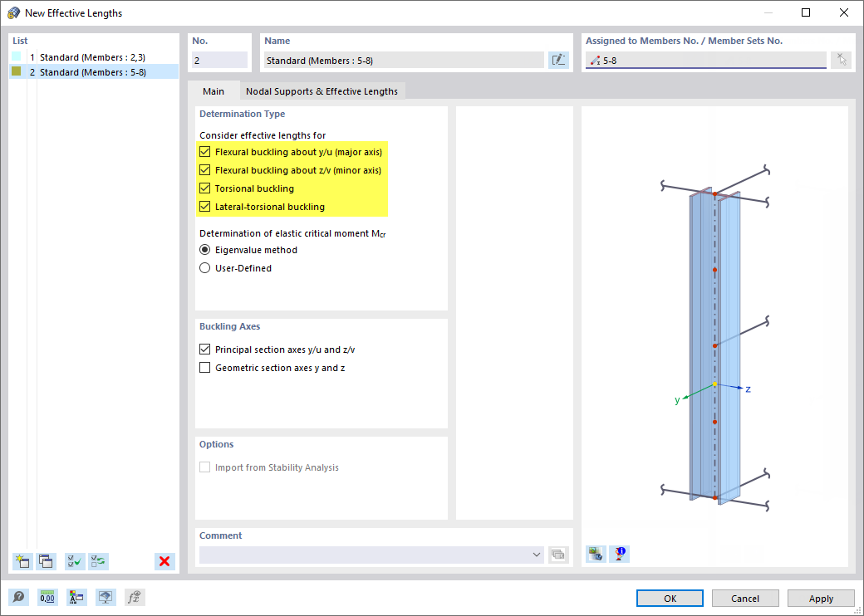Image resolution: width=864 pixels, height=616 pixels.
Task: Invert checkbox selection with the toggle icon
Action: (x=98, y=561)
